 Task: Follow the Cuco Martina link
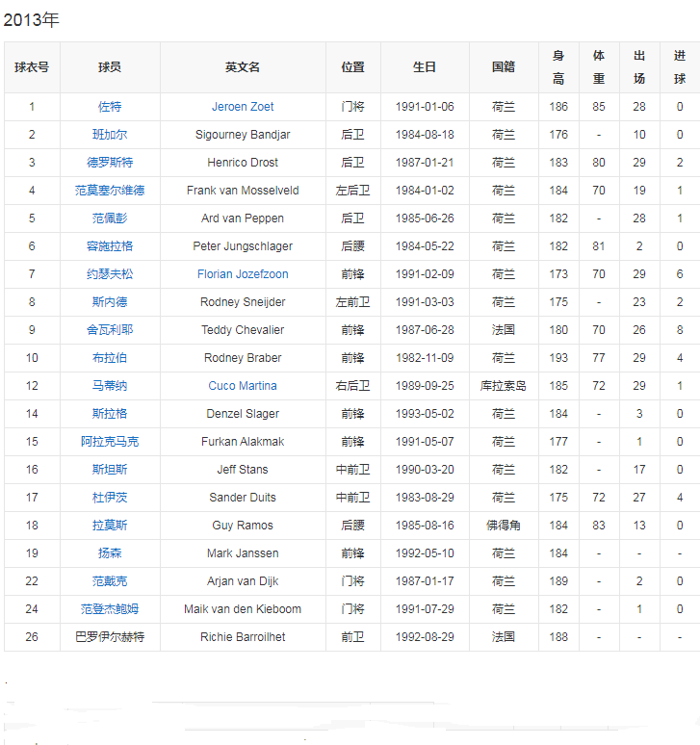243,386
